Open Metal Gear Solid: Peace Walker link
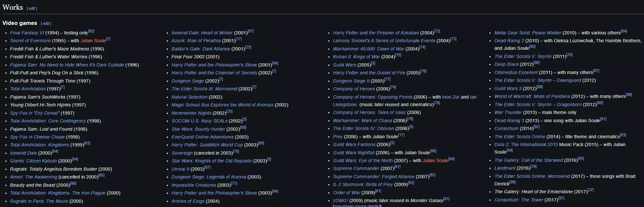Screen dimensions: 644x207 (x=528, y=33)
